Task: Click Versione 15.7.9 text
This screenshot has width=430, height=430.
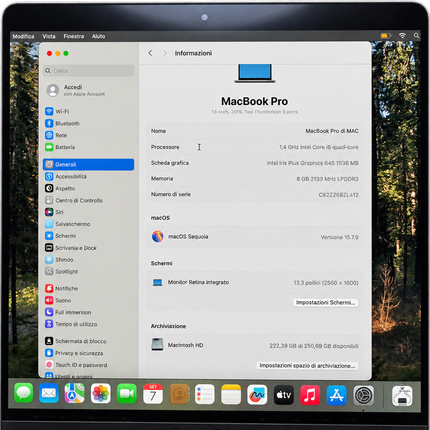Action: tap(340, 237)
